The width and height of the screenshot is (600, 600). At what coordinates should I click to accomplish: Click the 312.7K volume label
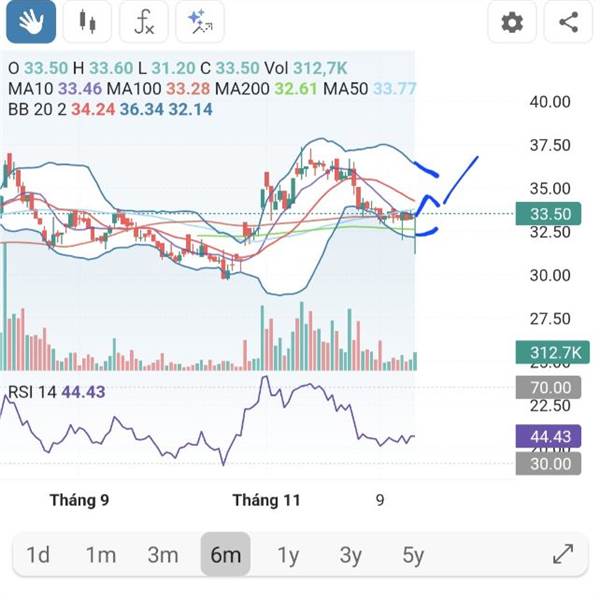tap(551, 352)
